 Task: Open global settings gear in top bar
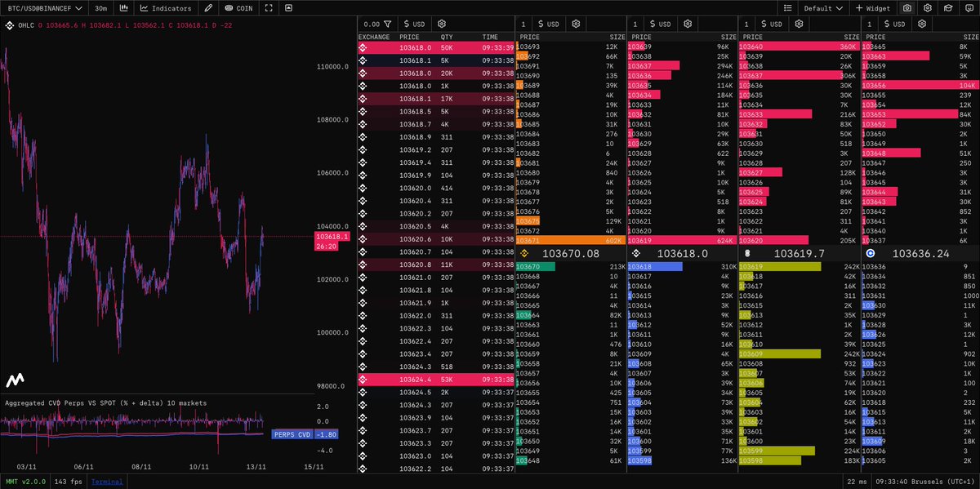click(928, 8)
